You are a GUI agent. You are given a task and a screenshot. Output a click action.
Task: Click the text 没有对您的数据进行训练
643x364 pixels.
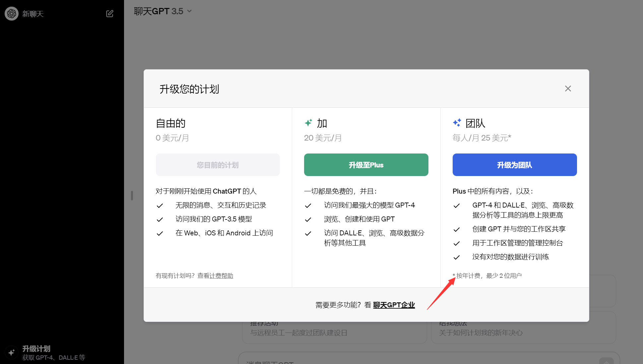511,257
